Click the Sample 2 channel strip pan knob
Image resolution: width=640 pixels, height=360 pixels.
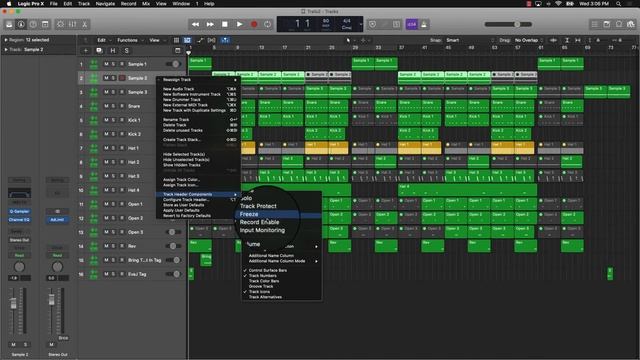[19, 267]
